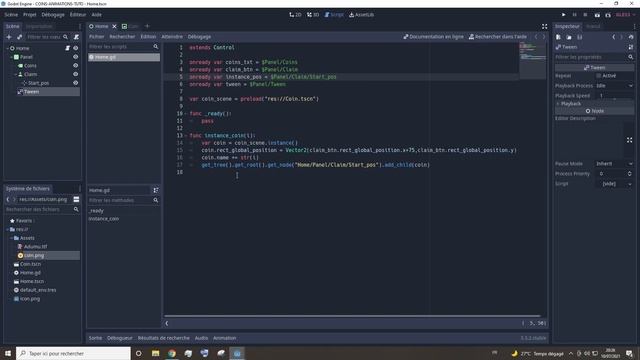Create new resource in Inspector
Viewport: 640px width, 360px height.
[x=558, y=37]
